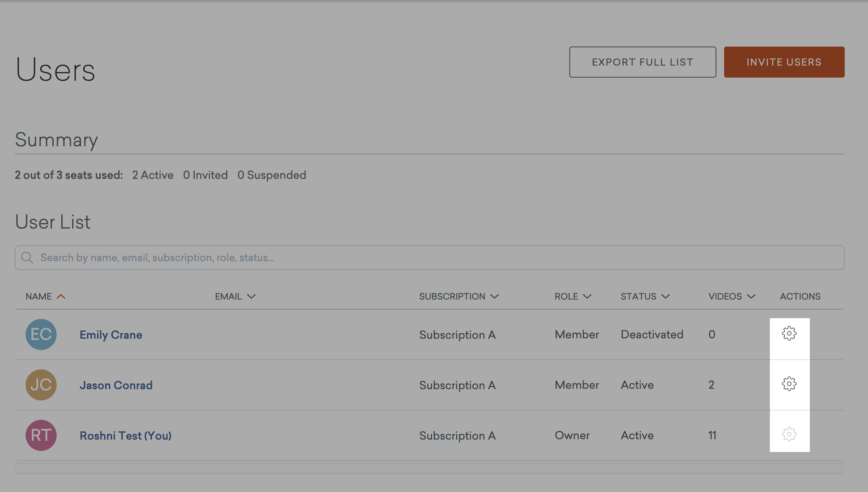Click Jason Conrad's JC avatar circle

41,385
